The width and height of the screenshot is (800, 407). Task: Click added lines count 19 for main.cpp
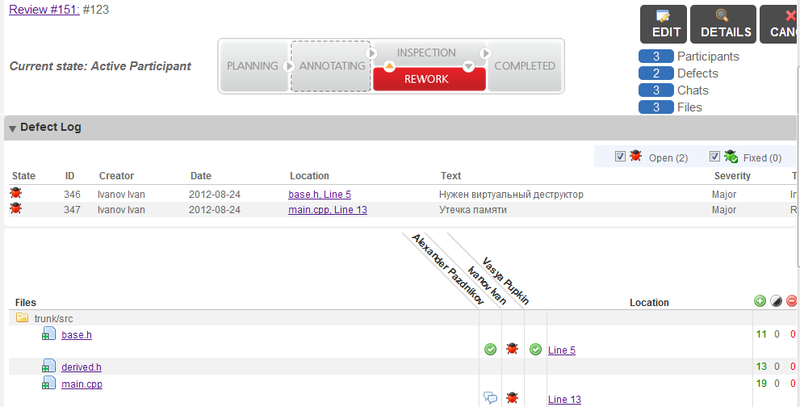pyautogui.click(x=761, y=383)
